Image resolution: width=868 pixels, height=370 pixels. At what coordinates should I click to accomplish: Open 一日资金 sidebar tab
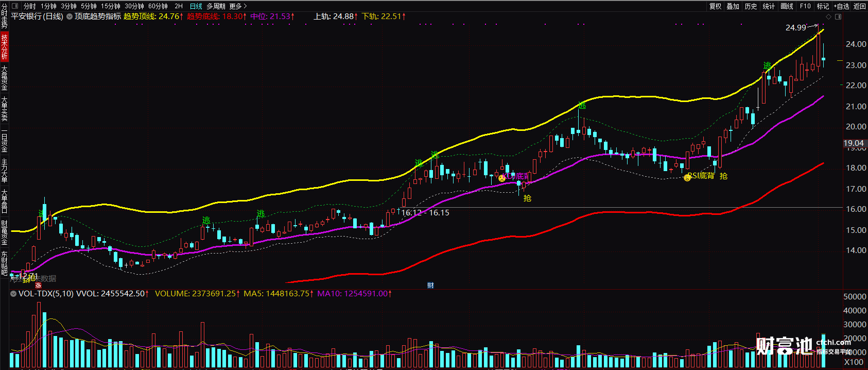[x=4, y=140]
